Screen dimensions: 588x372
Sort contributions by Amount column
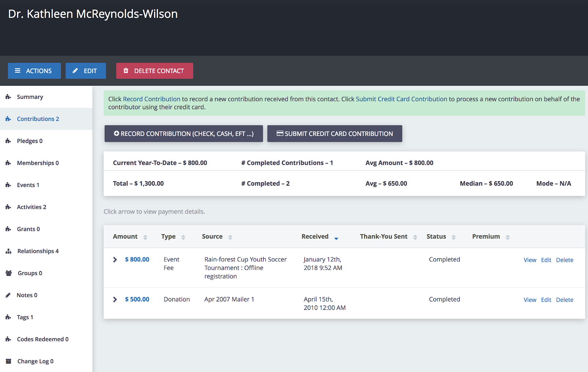[145, 237]
